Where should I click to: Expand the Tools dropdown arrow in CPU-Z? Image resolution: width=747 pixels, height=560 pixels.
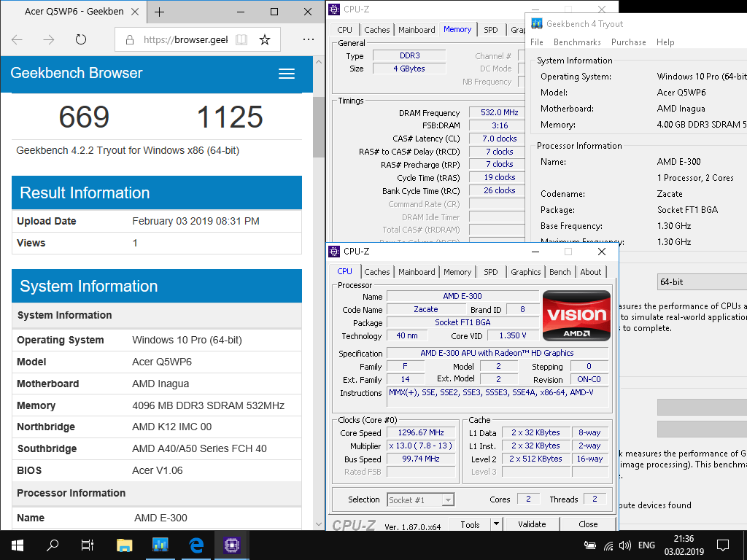coord(496,524)
